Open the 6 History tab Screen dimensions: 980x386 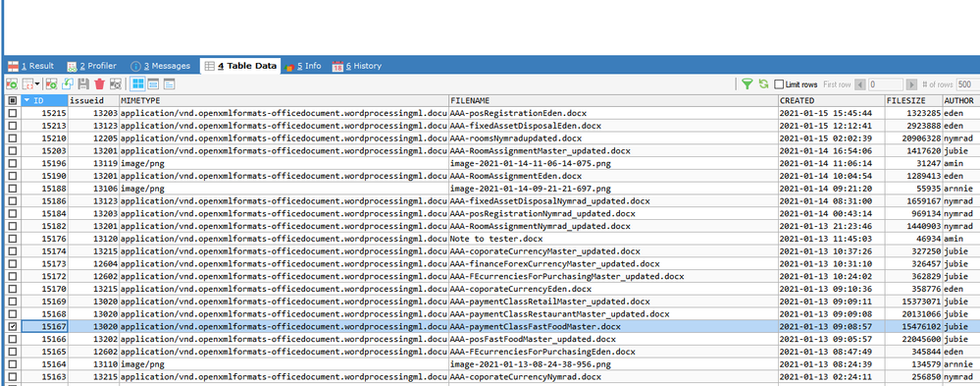pos(357,66)
